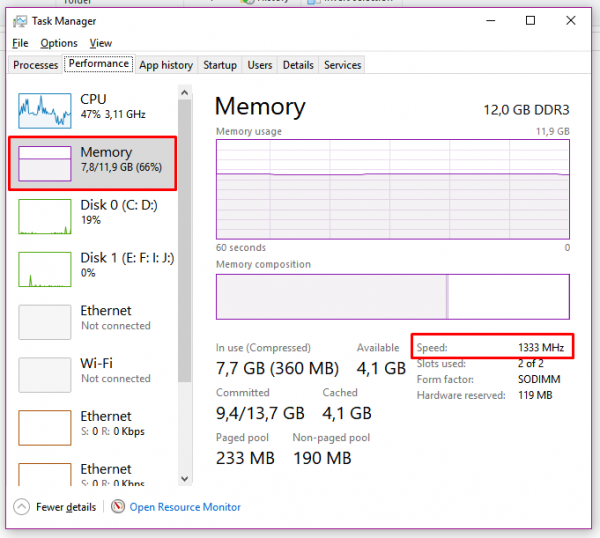Switch to the Processes tab

(36, 65)
